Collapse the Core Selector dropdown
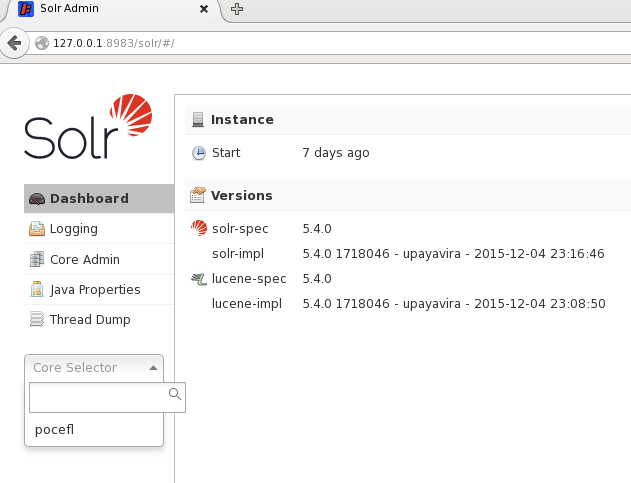Image resolution: width=631 pixels, height=483 pixels. click(94, 368)
